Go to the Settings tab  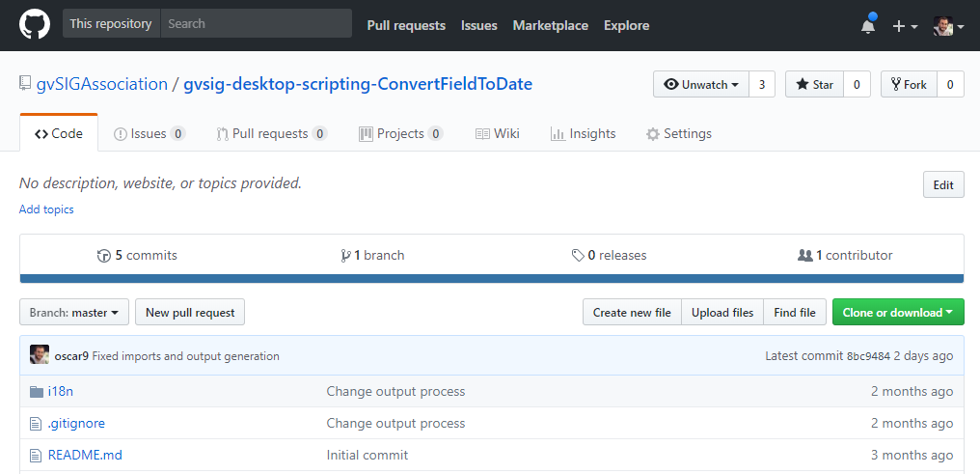pyautogui.click(x=679, y=133)
